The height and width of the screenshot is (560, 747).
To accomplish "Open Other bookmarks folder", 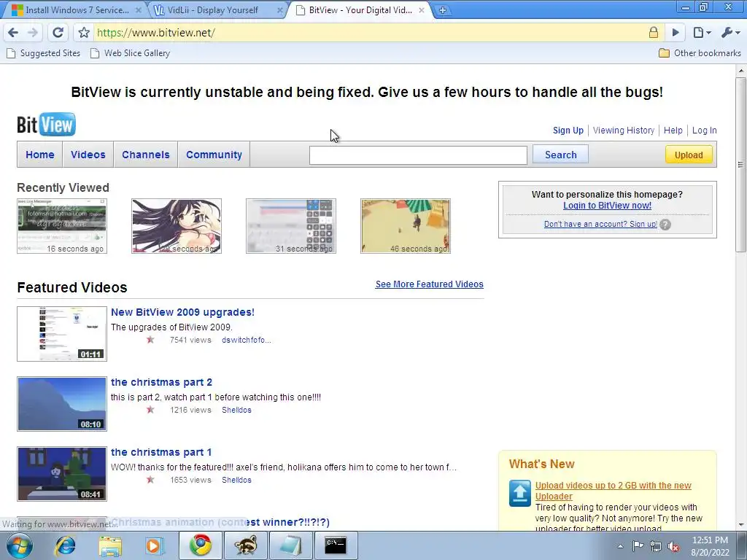I will click(700, 53).
